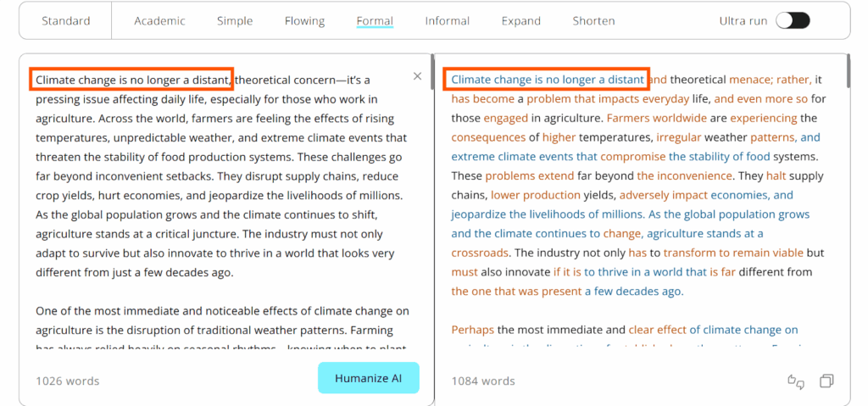Switch to Informal mode
This screenshot has width=868, height=406.
[x=448, y=21]
